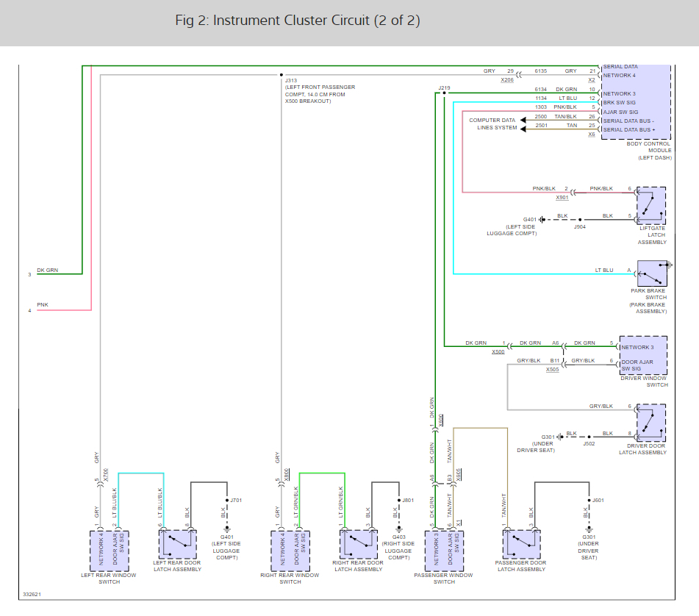Open the X206 connector reference
This screenshot has height=616, width=699.
[507, 79]
